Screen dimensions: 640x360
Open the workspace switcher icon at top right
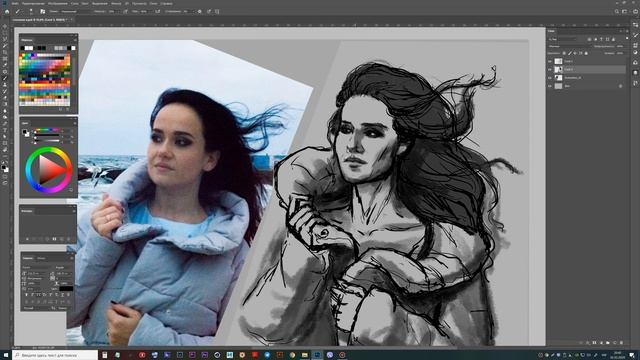(x=625, y=11)
